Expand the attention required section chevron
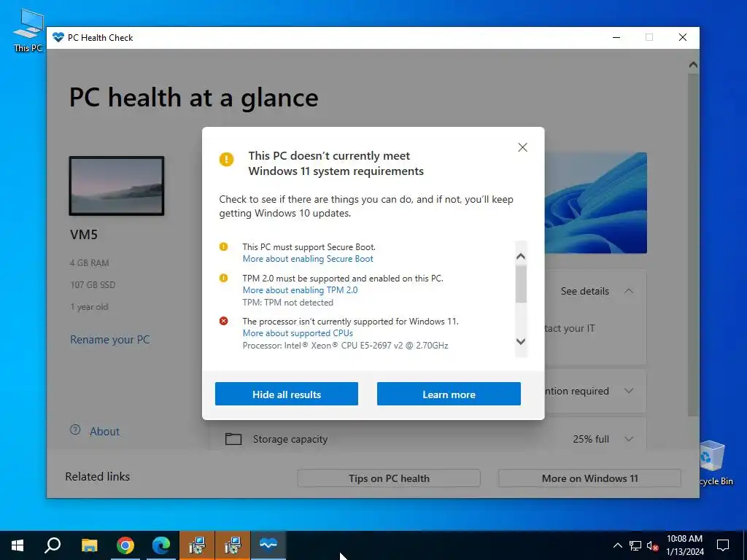Viewport: 747px width, 560px height. pos(629,391)
